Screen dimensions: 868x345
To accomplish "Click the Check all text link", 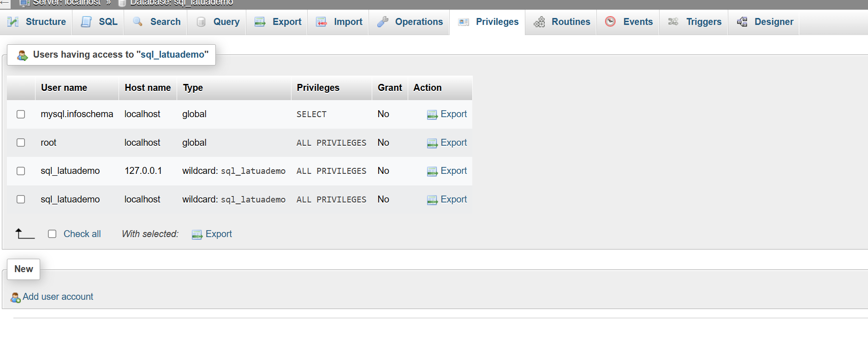I will [82, 234].
